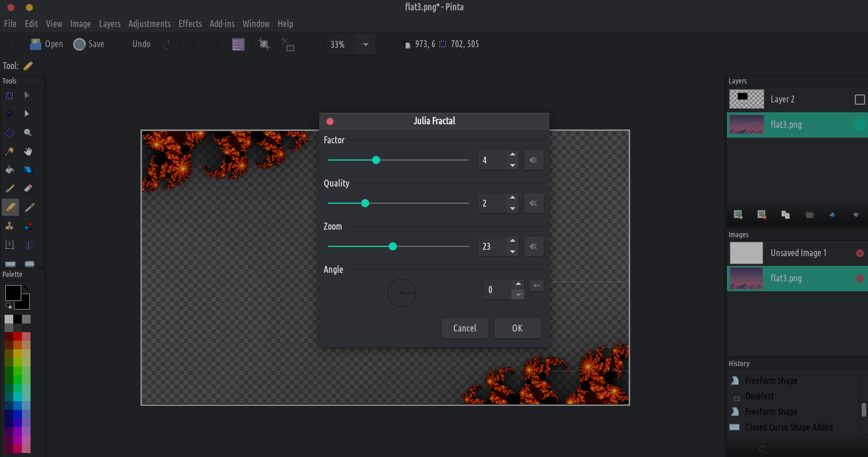Select the Paint Bucket tool
The height and width of the screenshot is (457, 868).
tap(10, 170)
